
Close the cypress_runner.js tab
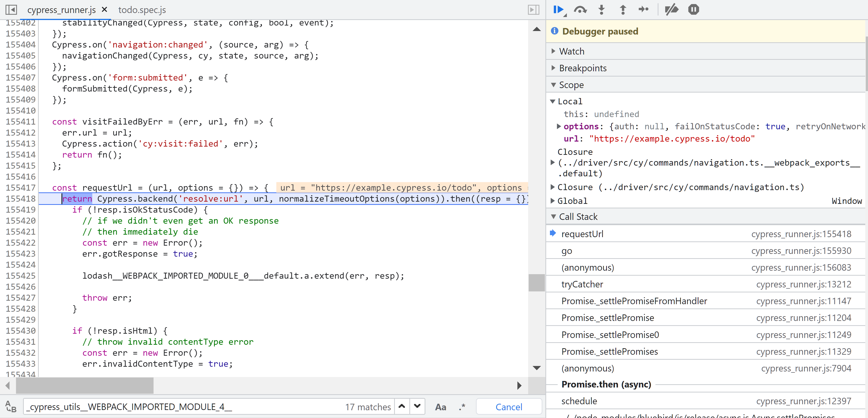click(x=105, y=10)
